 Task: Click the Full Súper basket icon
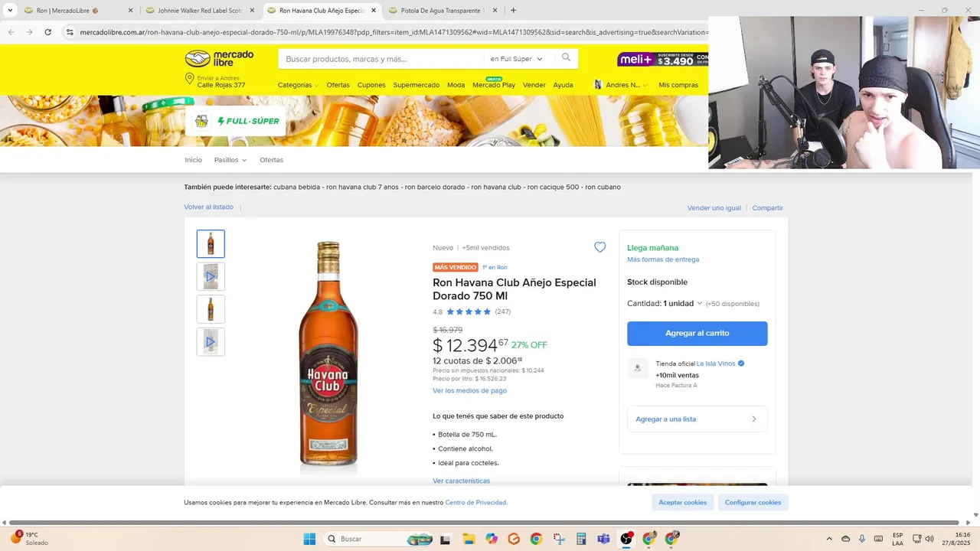tap(201, 121)
